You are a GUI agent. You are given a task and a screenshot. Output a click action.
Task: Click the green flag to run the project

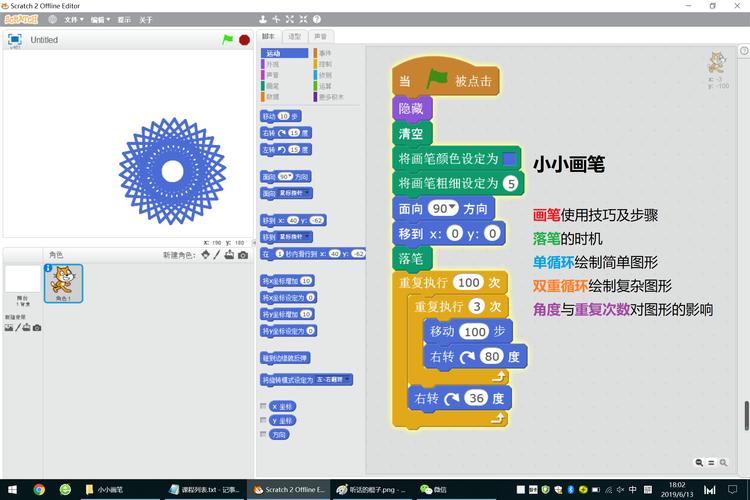coord(228,40)
